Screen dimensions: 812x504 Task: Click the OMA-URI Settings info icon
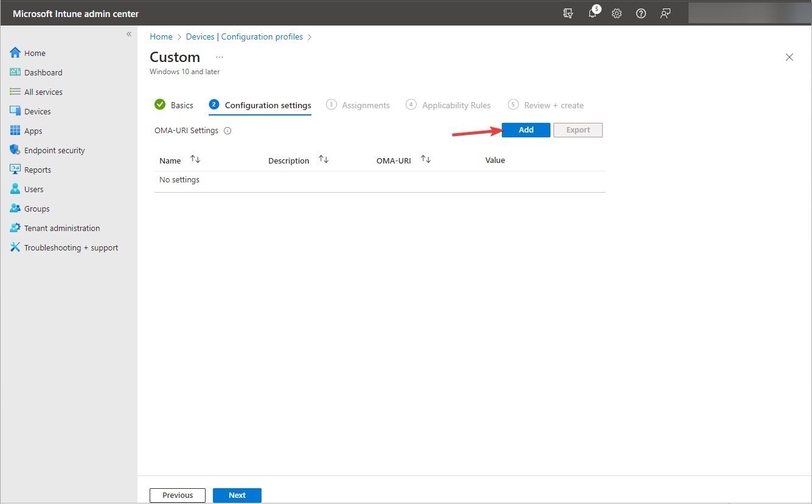pyautogui.click(x=227, y=131)
